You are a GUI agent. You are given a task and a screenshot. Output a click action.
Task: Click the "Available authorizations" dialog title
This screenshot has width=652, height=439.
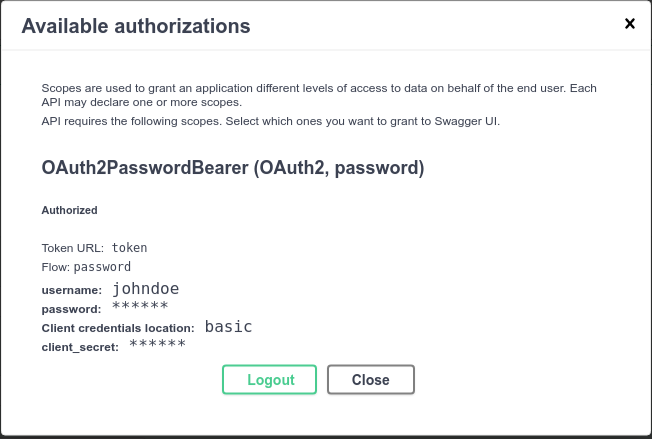coord(135,26)
